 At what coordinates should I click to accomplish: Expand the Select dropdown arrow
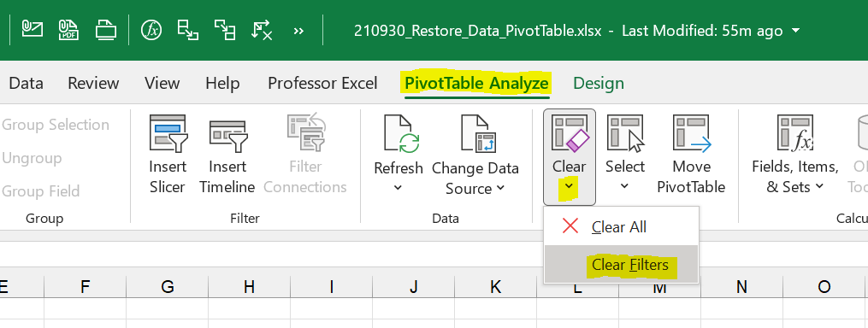(624, 186)
